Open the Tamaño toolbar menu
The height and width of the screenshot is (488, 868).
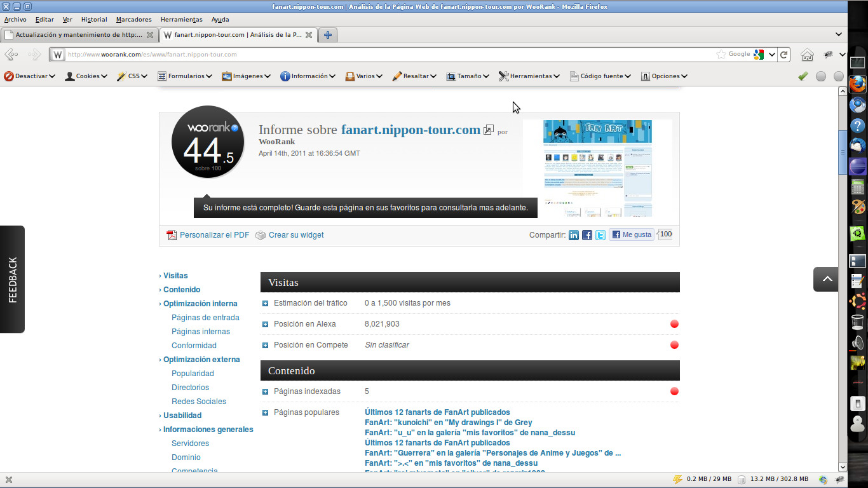[x=468, y=76]
